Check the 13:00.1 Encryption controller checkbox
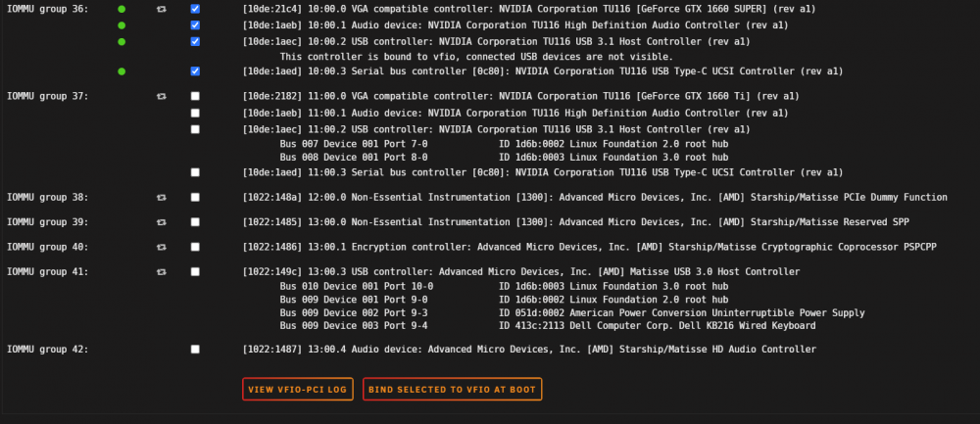This screenshot has height=424, width=980. coord(195,248)
